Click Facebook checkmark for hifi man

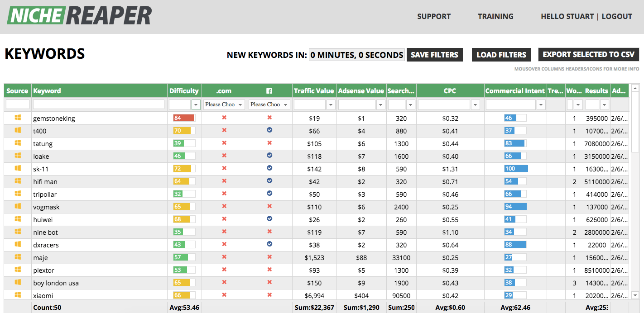269,180
